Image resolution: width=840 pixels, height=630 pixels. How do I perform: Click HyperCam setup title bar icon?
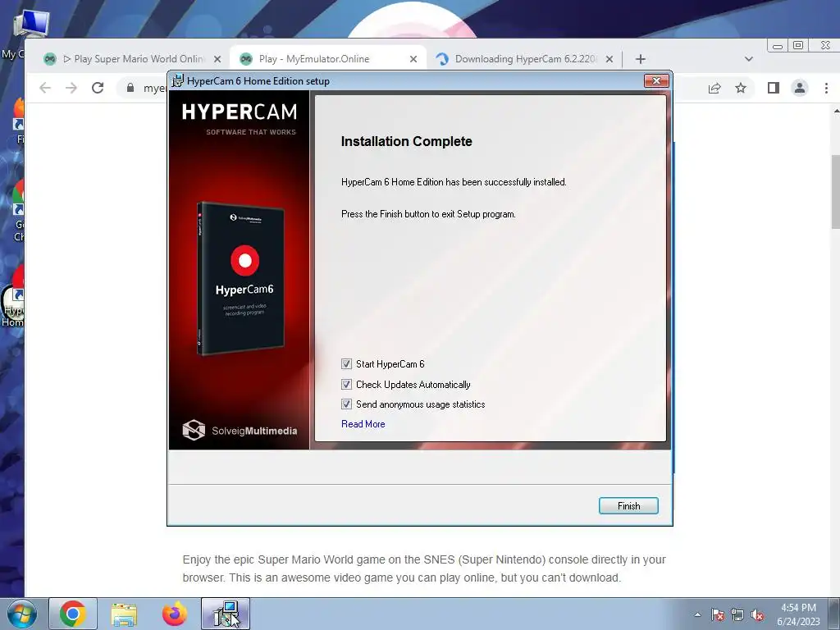[x=177, y=81]
